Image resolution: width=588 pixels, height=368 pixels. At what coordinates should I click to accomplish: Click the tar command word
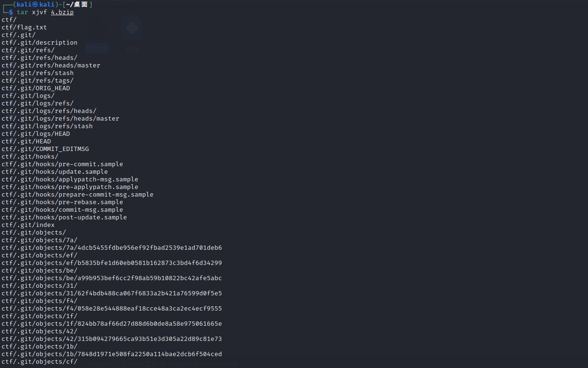[x=22, y=12]
